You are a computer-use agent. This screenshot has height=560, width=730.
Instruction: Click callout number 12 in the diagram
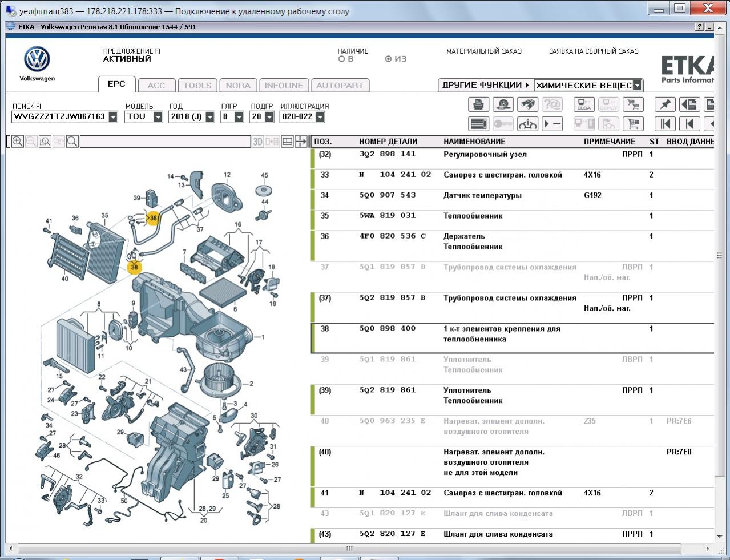click(x=227, y=175)
